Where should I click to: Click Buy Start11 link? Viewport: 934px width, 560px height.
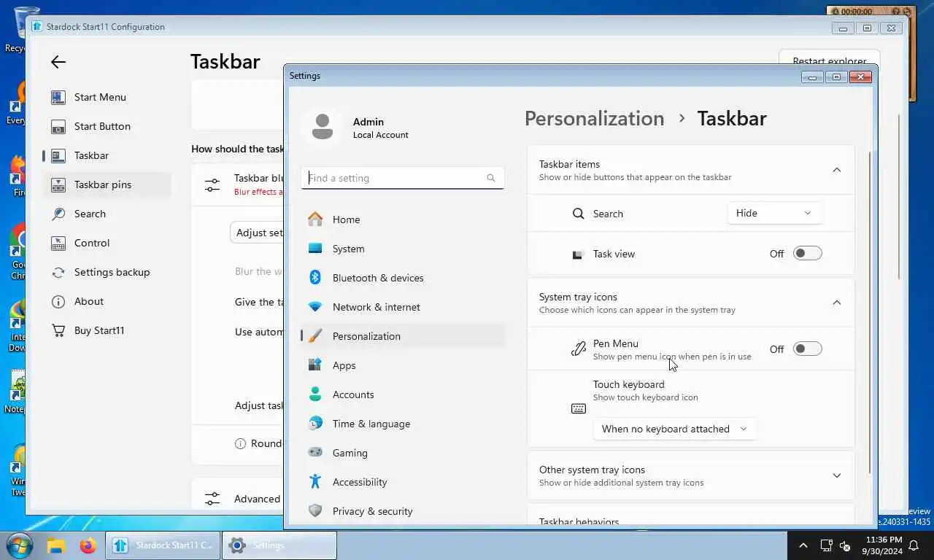point(99,330)
